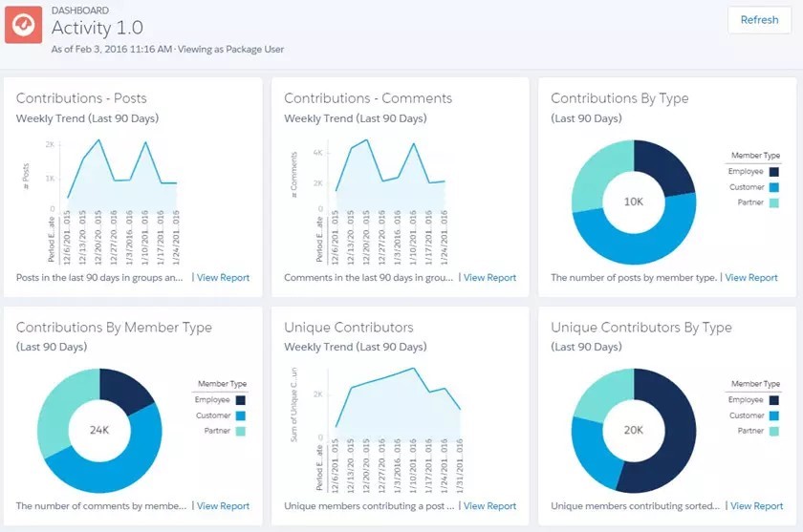Open View Report for Contributions - Posts
803x532 pixels.
(223, 278)
